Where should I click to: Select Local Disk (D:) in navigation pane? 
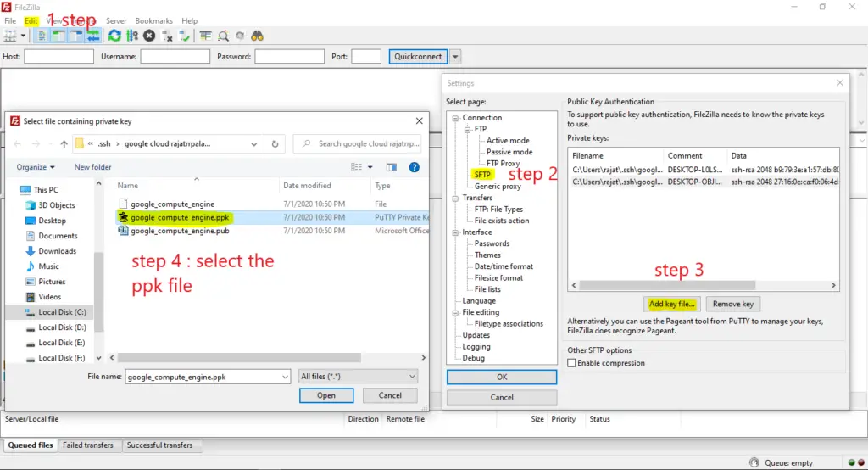click(x=62, y=328)
